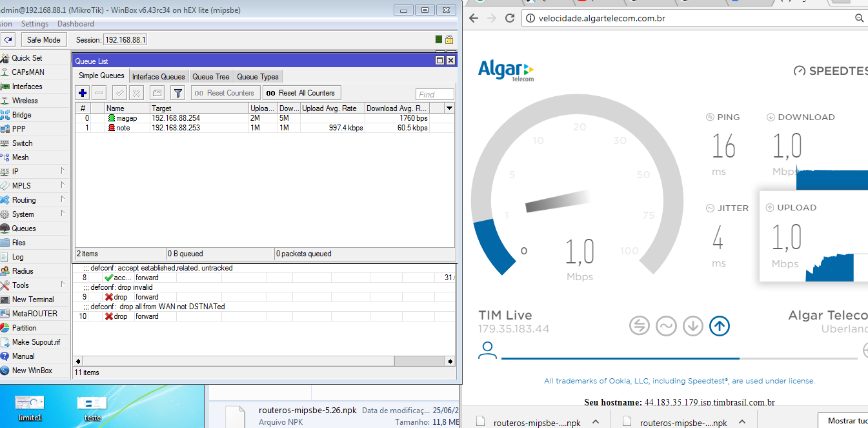The width and height of the screenshot is (868, 428).
Task: Disable selected queue with X icon
Action: (x=136, y=93)
